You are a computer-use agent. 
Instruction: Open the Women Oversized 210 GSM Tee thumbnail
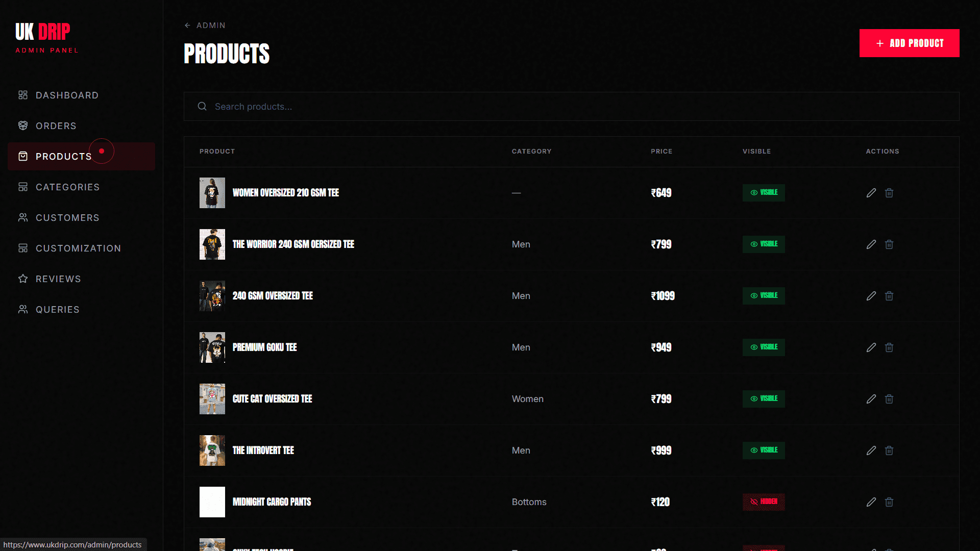(x=212, y=193)
